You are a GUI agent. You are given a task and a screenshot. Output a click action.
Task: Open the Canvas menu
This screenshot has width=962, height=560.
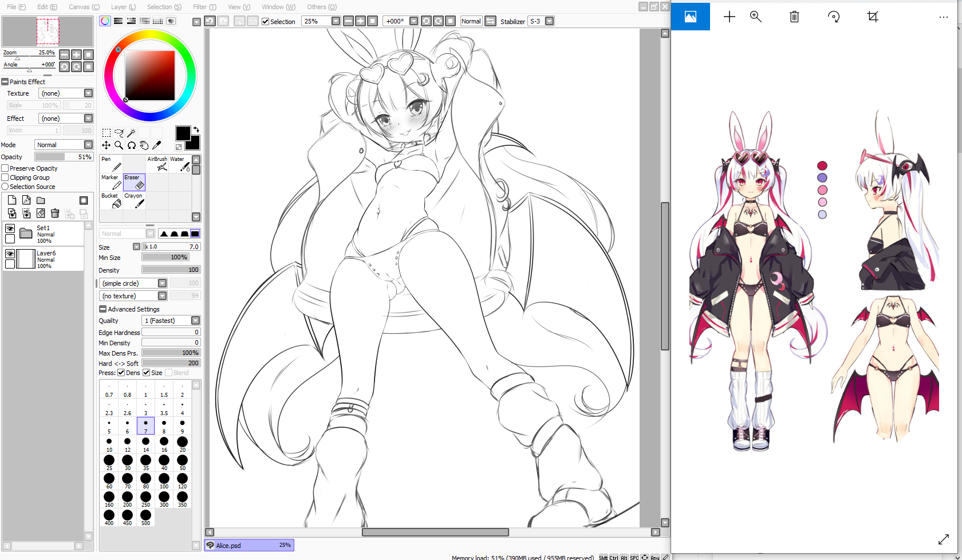pos(84,7)
